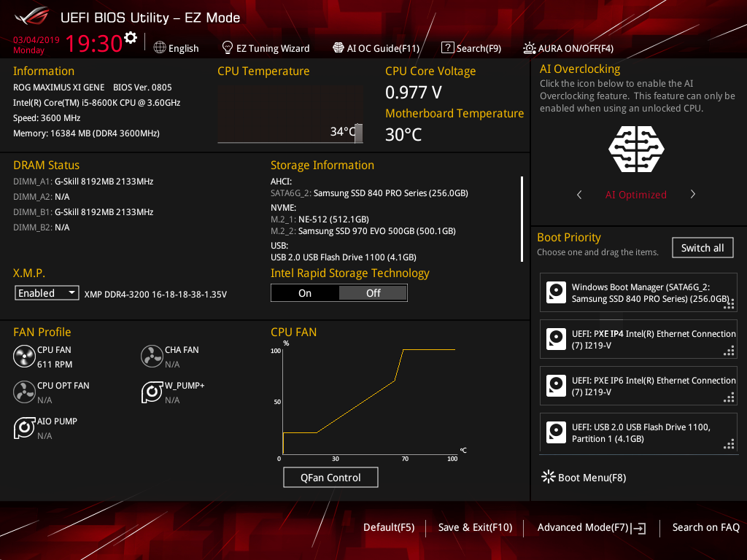Click the ROG logo icon
Viewport: 747px width, 560px height.
tap(32, 17)
